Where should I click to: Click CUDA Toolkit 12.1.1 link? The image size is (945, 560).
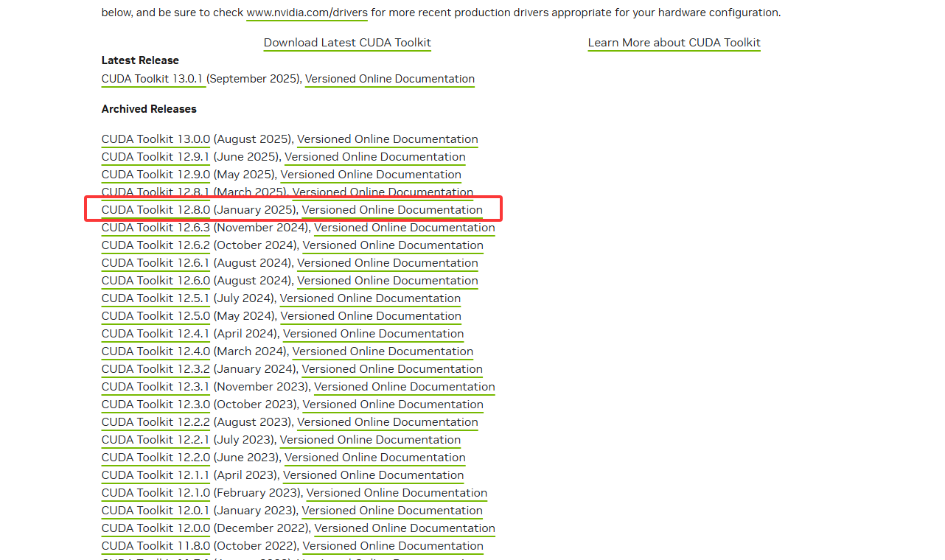pos(156,475)
